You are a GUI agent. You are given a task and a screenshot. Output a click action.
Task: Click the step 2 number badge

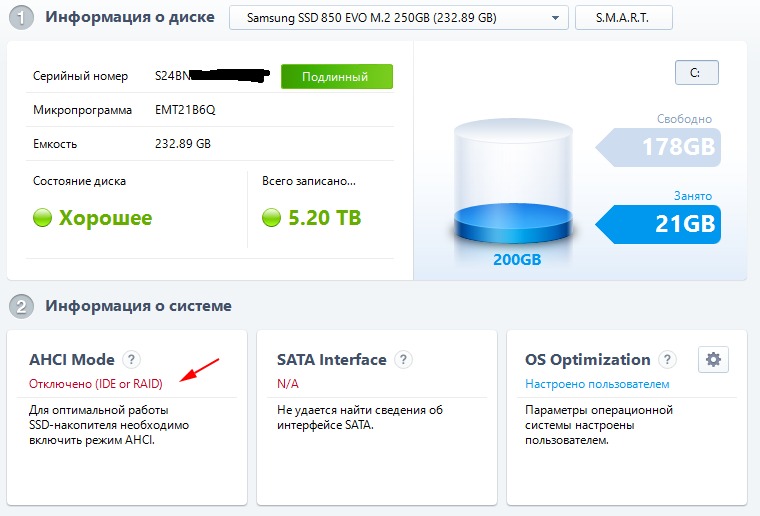(x=23, y=305)
